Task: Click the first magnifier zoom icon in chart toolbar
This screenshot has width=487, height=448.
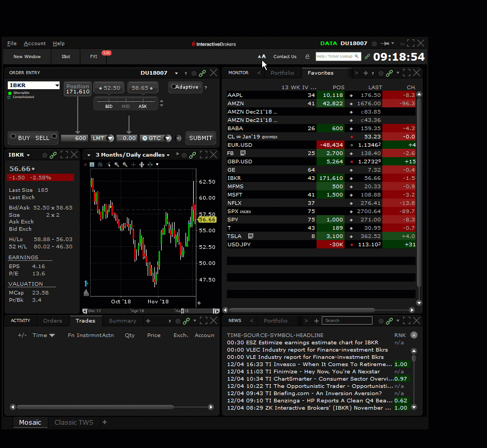Action: click(117, 164)
